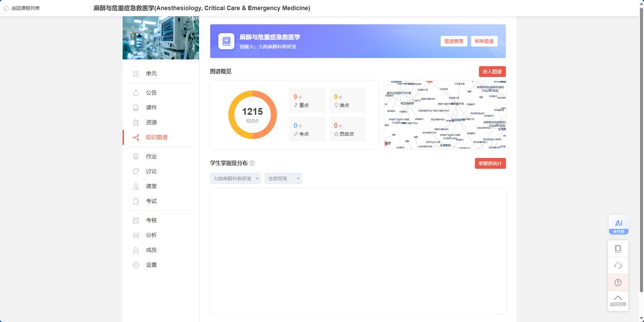Open the Ai assistant 未开启 widget
The width and height of the screenshot is (644, 322).
[x=619, y=225]
